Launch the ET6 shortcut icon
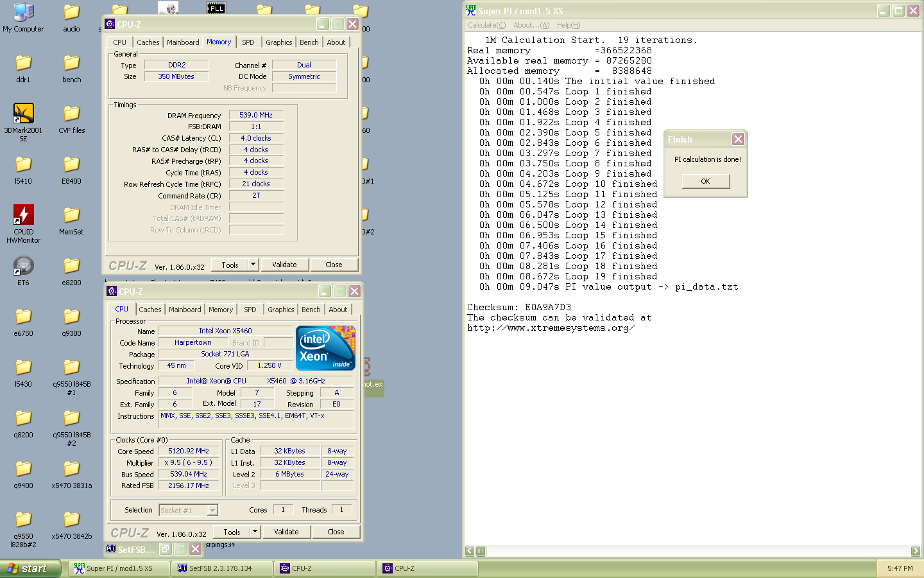This screenshot has width=924, height=578. [x=23, y=271]
